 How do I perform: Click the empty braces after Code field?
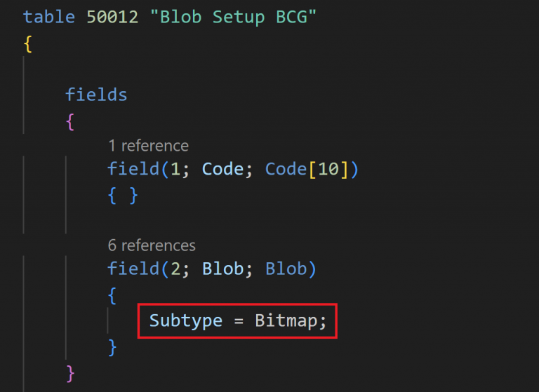pyautogui.click(x=123, y=195)
